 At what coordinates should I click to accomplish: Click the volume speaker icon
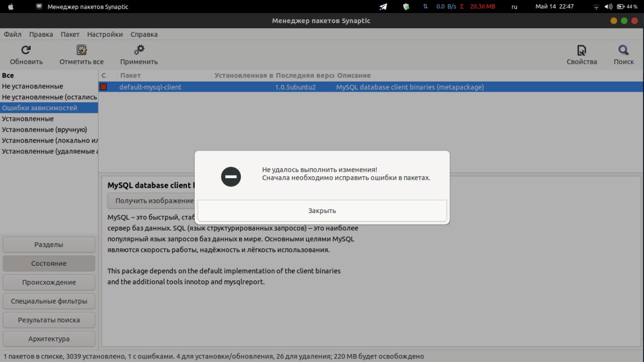click(608, 7)
